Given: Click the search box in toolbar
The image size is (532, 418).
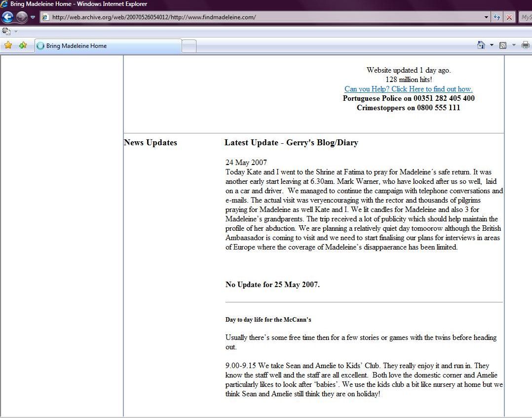Looking at the screenshot, I should tap(526, 17).
